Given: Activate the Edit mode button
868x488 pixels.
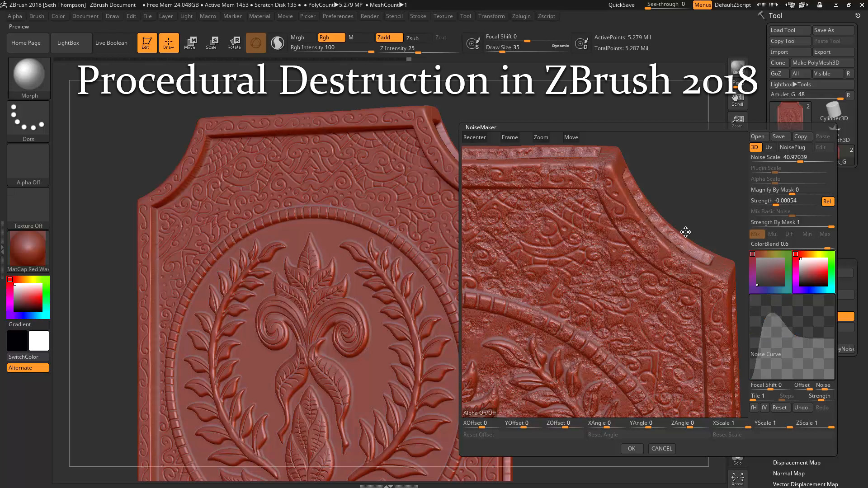Looking at the screenshot, I should [147, 43].
